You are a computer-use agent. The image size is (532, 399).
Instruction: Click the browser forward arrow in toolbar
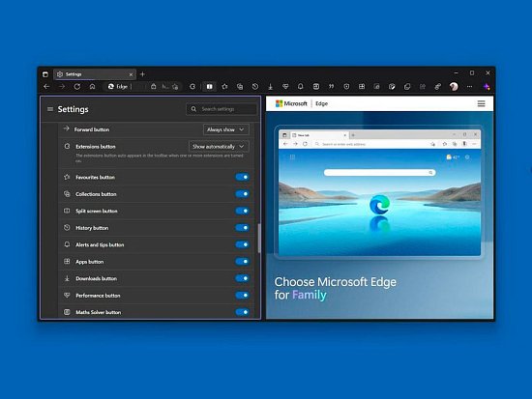coord(62,87)
